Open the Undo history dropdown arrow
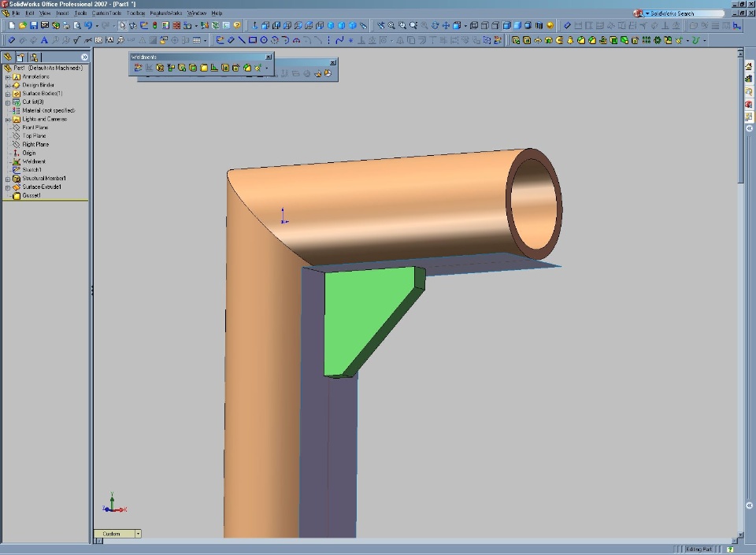This screenshot has height=555, width=756. click(x=96, y=25)
